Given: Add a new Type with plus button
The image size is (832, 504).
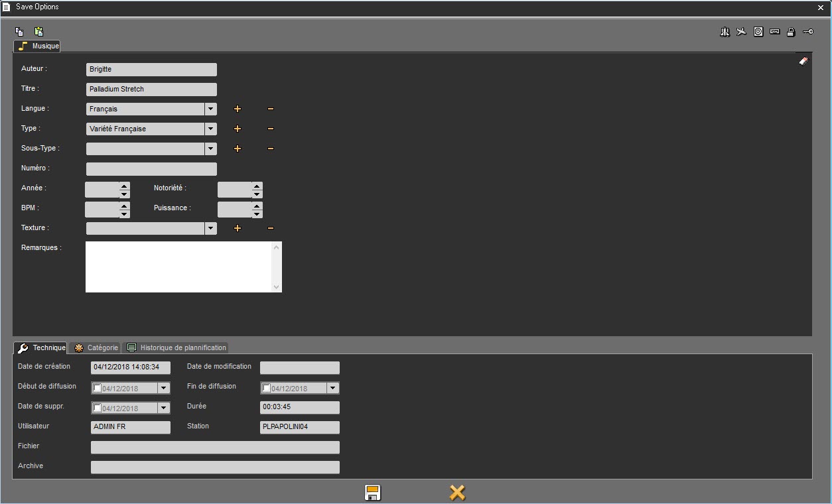Looking at the screenshot, I should (238, 129).
